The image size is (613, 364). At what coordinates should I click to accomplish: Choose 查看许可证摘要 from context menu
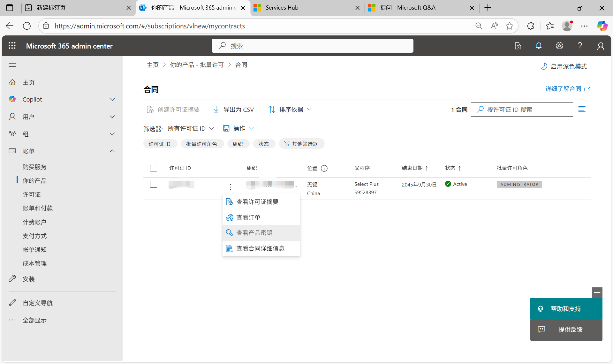261,202
